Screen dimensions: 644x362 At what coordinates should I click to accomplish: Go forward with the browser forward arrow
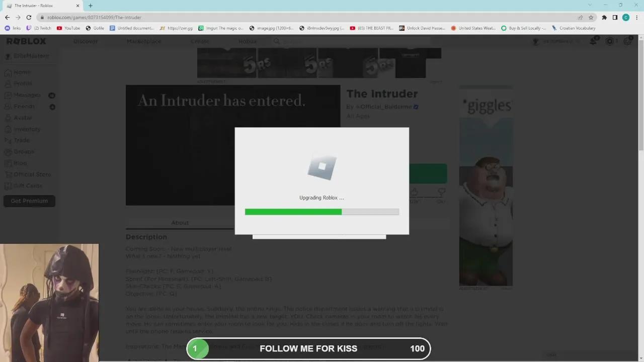point(18,17)
